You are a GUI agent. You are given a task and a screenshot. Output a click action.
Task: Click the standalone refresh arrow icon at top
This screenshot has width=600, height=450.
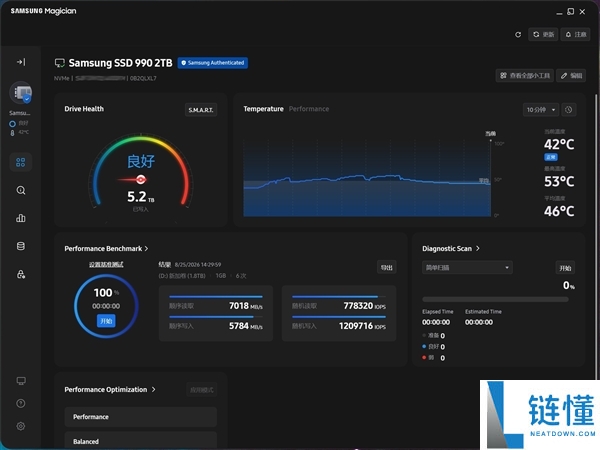(x=518, y=35)
